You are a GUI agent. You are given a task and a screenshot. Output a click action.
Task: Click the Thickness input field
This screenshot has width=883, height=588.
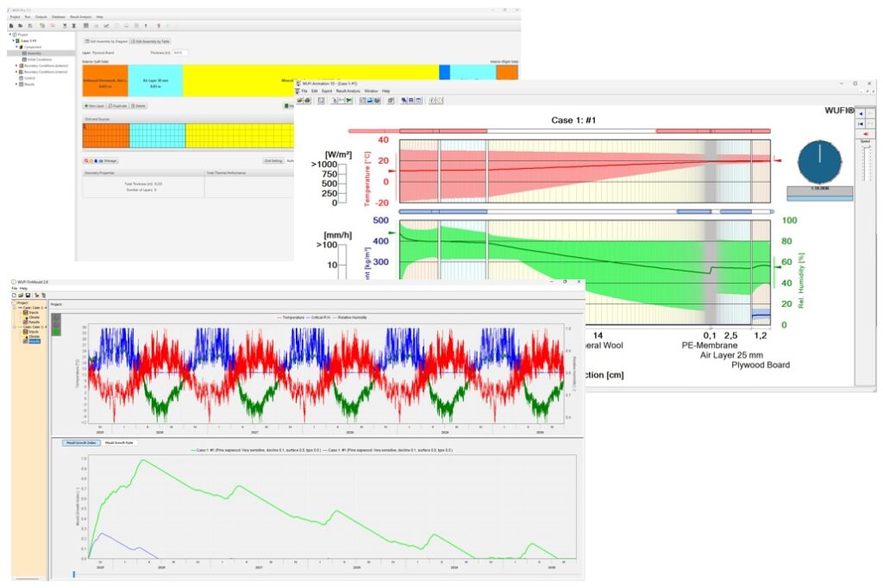click(178, 53)
